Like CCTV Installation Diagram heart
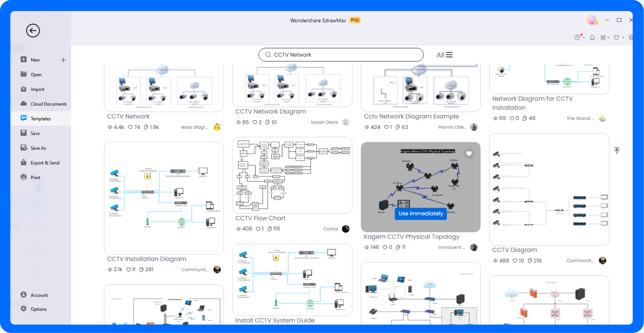Image resolution: width=644 pixels, height=333 pixels. coord(128,269)
